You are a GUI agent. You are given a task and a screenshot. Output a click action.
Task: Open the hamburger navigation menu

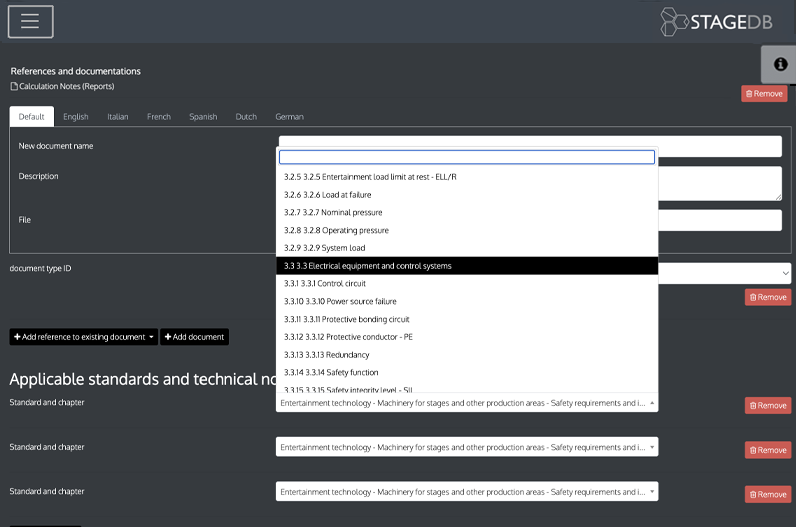point(30,22)
